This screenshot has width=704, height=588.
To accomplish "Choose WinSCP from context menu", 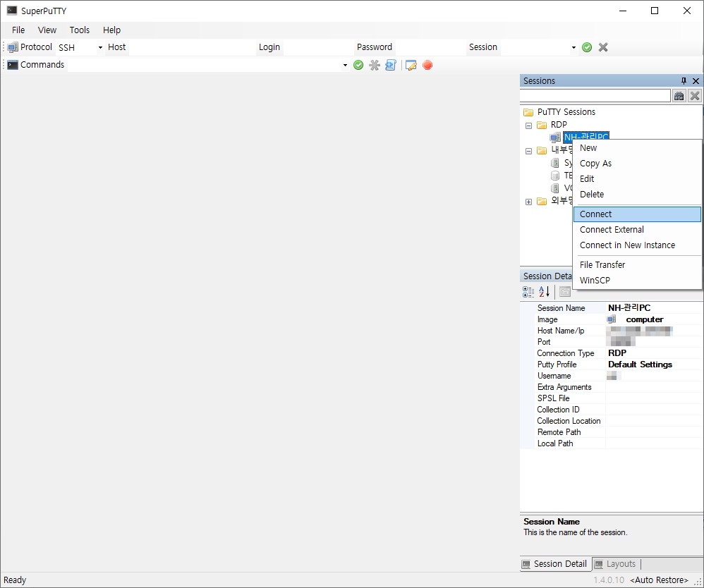I will click(x=637, y=280).
